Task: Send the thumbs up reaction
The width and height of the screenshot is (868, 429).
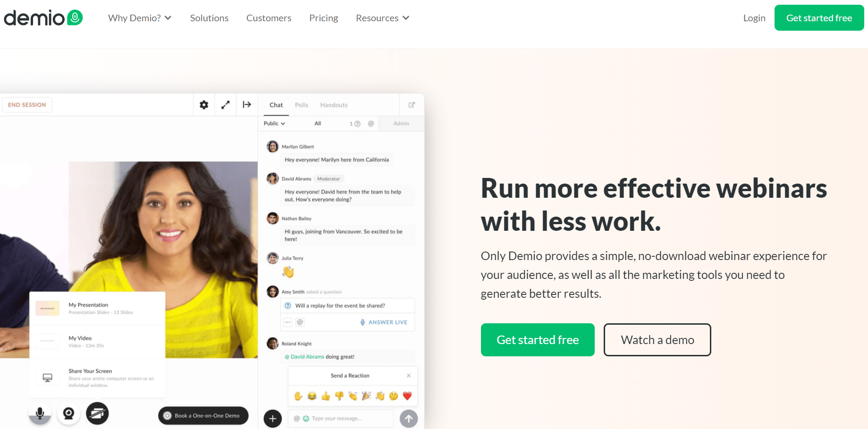Action: (326, 396)
